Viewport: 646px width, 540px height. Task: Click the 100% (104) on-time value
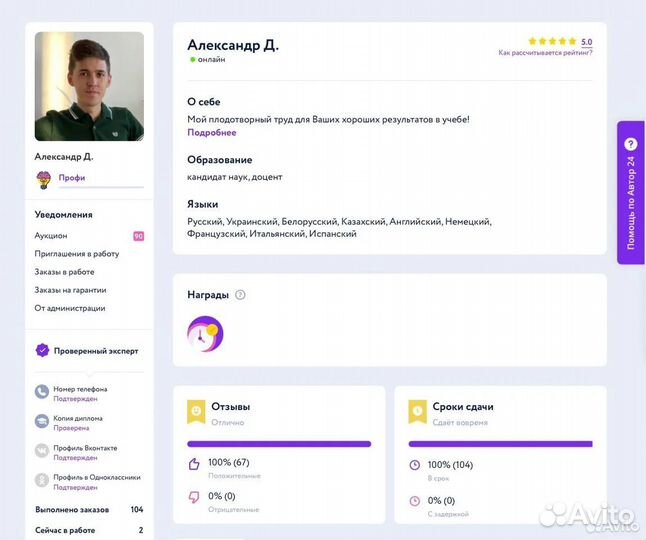click(x=450, y=465)
